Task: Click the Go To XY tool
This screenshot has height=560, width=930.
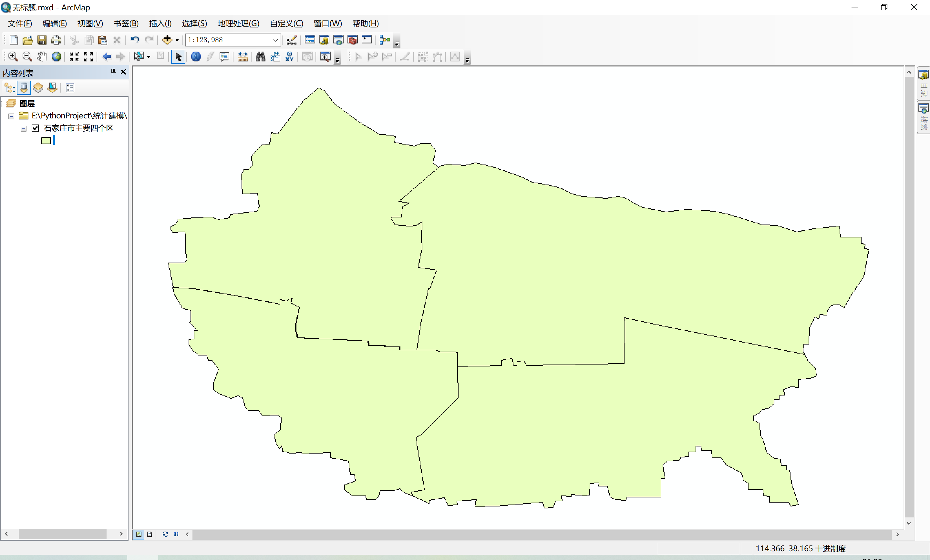Action: pyautogui.click(x=289, y=56)
